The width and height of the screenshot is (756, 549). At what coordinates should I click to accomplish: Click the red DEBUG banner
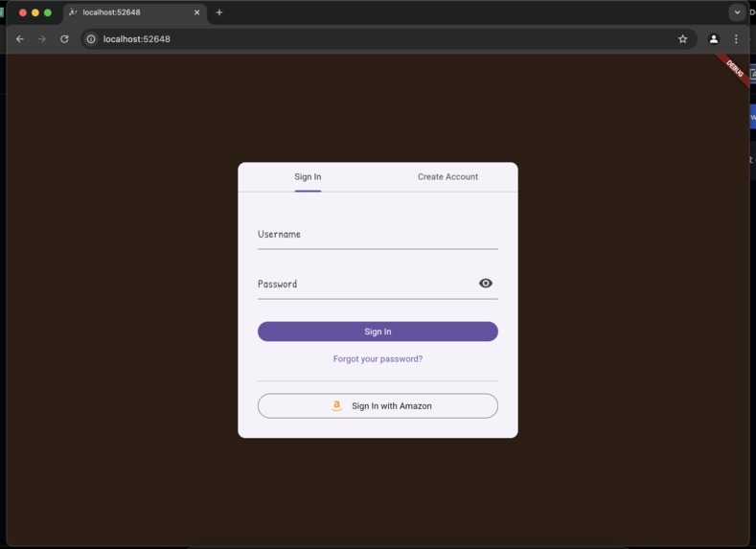[x=733, y=69]
